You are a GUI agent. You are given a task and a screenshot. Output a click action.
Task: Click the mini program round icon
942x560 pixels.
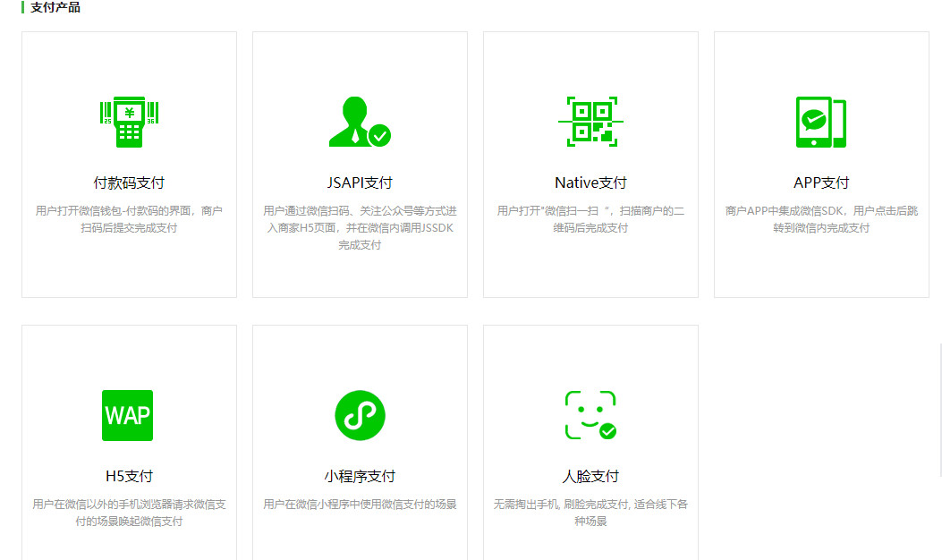[360, 415]
